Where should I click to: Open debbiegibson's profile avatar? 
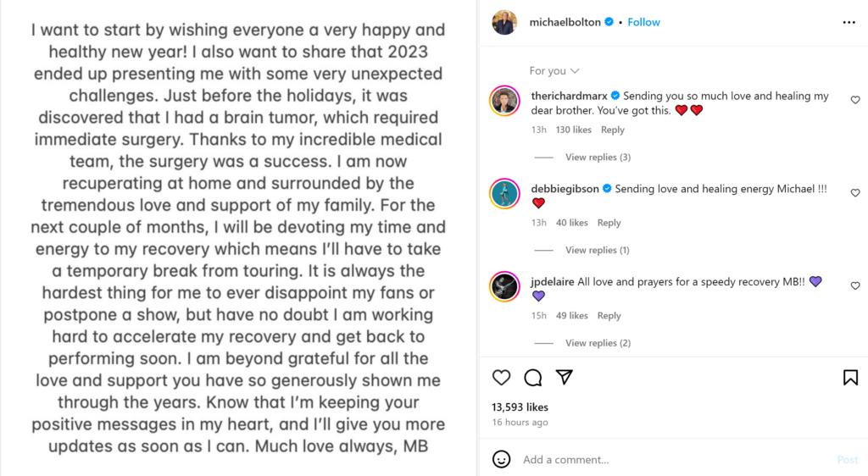(504, 194)
